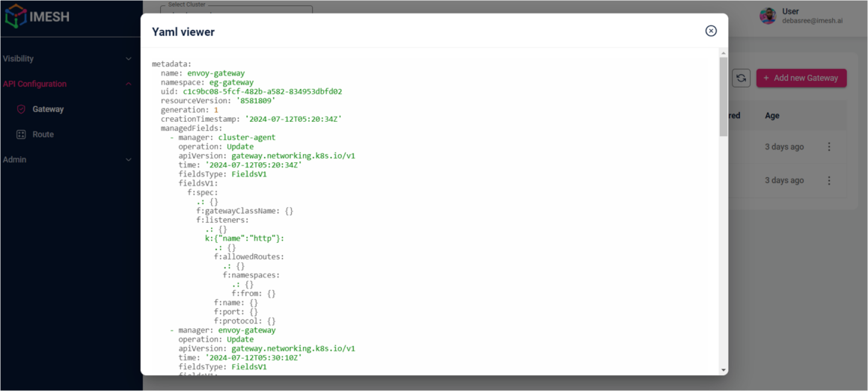Open the Select Cluster dropdown
Image resolution: width=868 pixels, height=391 pixels.
click(236, 10)
